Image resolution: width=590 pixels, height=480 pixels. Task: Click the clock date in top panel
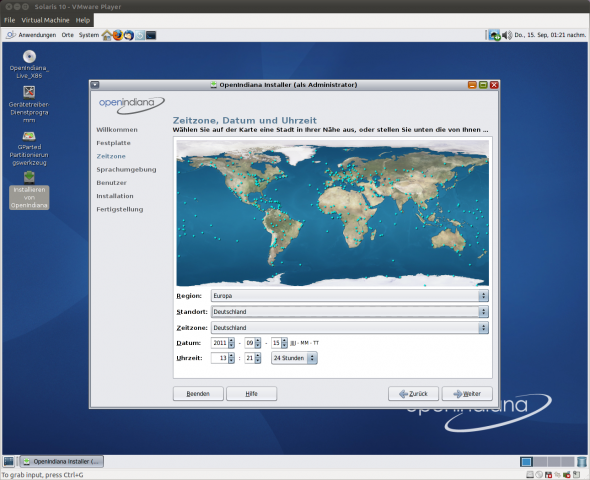click(550, 35)
